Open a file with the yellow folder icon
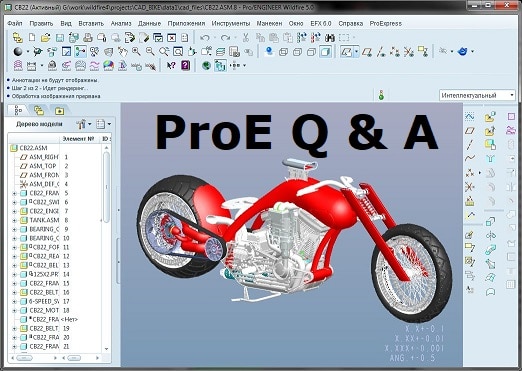 click(46, 37)
